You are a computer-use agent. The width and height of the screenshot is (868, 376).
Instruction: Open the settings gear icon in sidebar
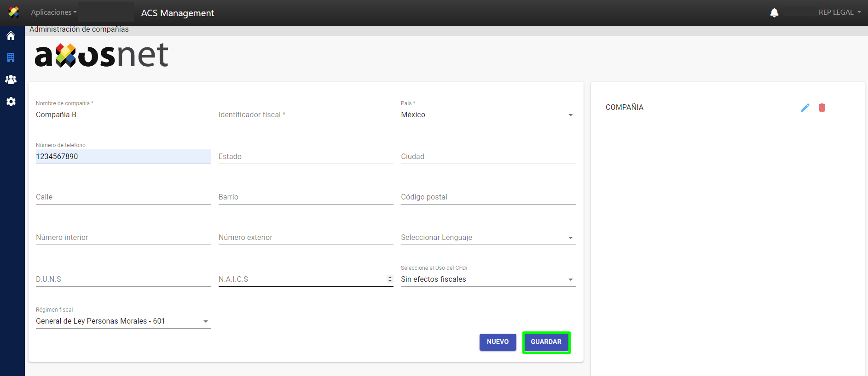click(x=11, y=102)
